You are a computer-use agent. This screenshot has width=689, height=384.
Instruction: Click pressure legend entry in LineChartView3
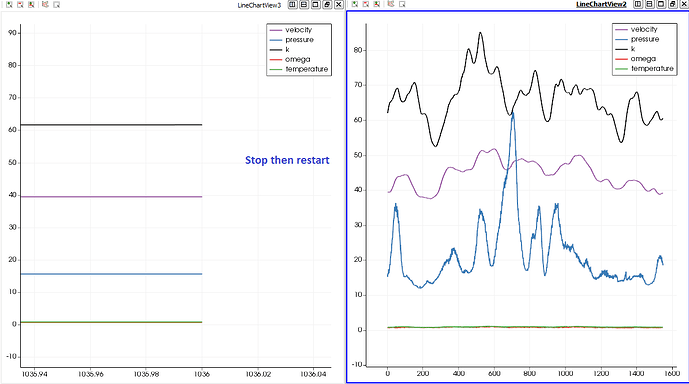pyautogui.click(x=292, y=40)
